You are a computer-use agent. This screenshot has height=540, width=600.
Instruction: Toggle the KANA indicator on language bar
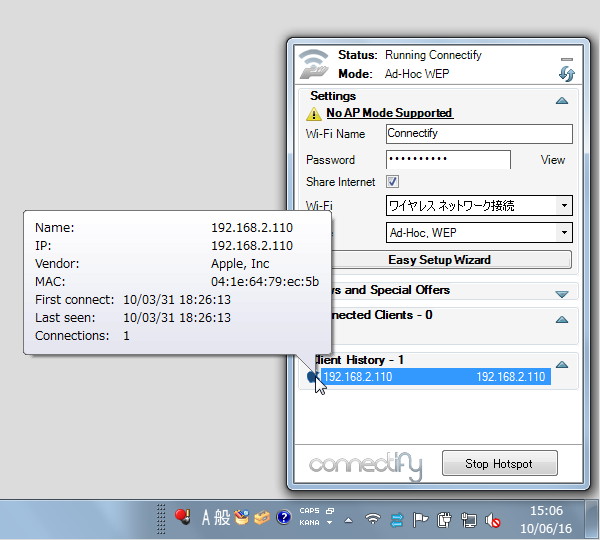click(309, 523)
